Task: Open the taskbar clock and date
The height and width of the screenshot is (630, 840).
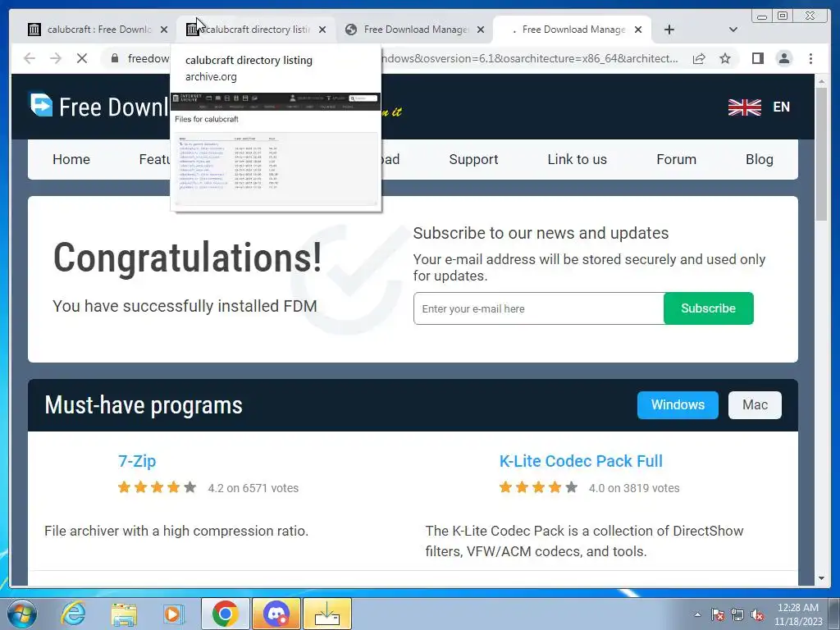Action: click(x=798, y=614)
